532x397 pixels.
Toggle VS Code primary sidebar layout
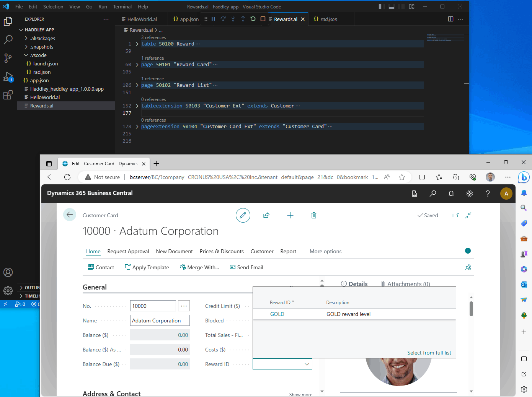coord(382,7)
